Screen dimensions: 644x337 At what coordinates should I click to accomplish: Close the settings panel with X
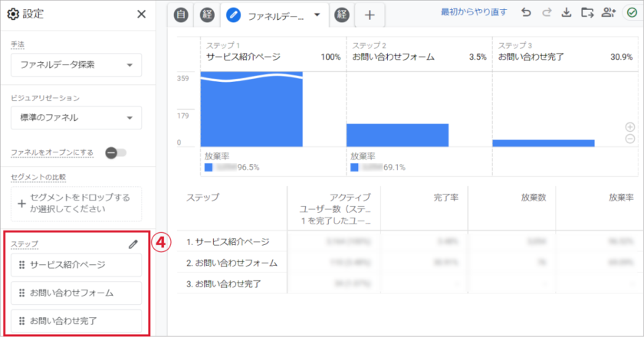[141, 14]
